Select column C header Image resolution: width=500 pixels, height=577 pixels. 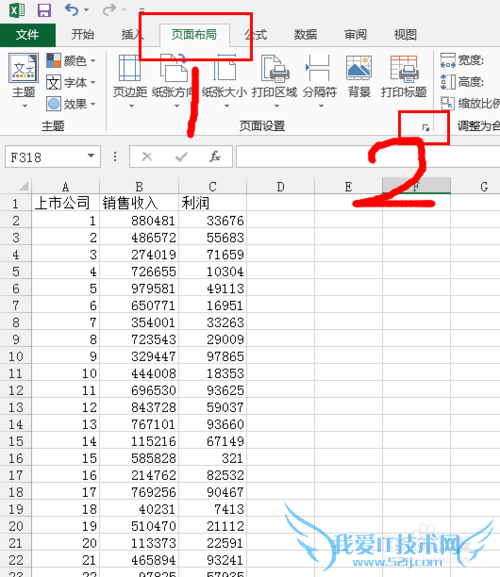pyautogui.click(x=213, y=187)
